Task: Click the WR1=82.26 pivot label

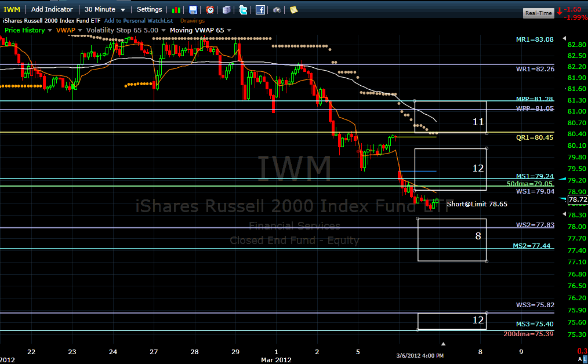Action: (535, 69)
